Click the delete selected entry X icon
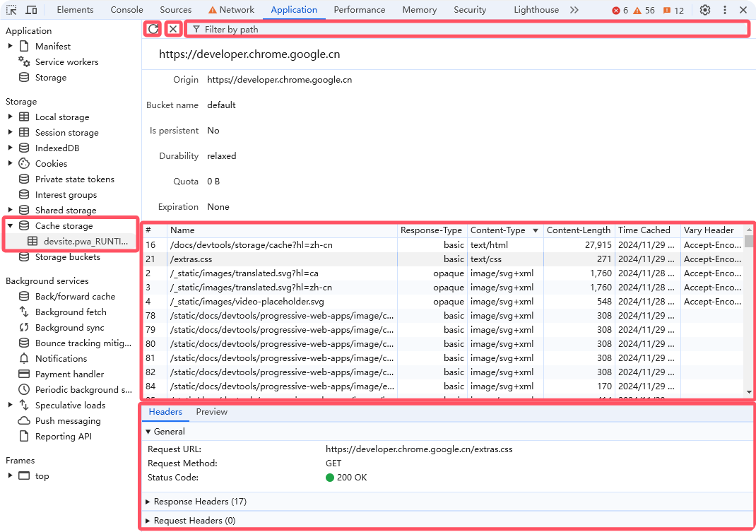Image resolution: width=756 pixels, height=532 pixels. 173,29
